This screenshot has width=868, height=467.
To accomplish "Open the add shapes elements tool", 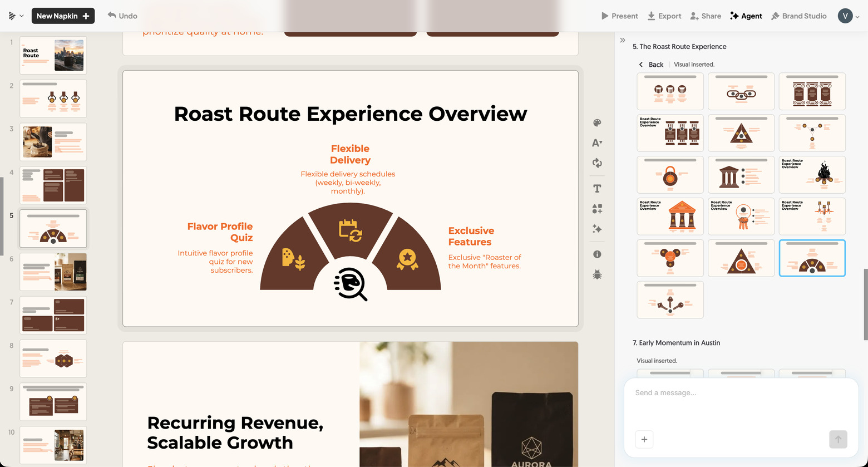I will click(597, 209).
